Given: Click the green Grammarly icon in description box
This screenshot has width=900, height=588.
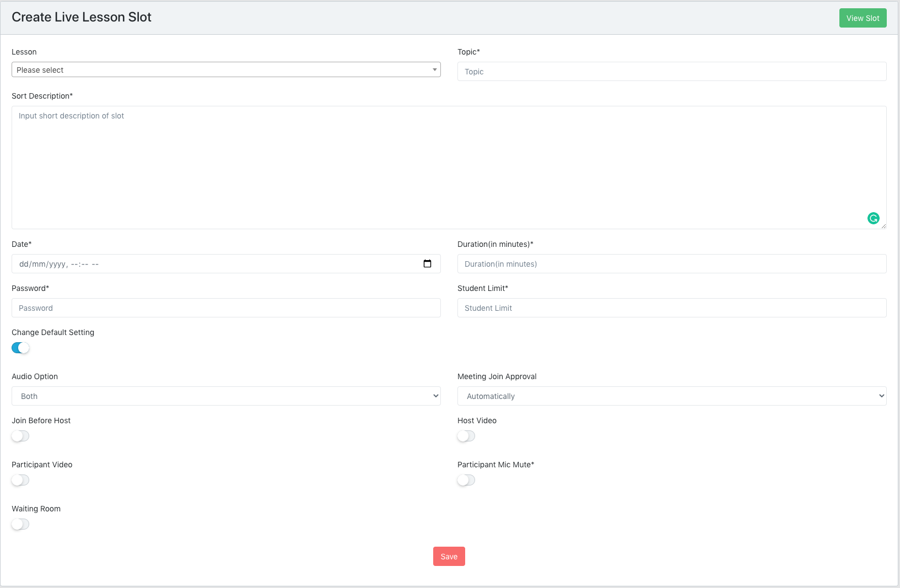Looking at the screenshot, I should 873,218.
